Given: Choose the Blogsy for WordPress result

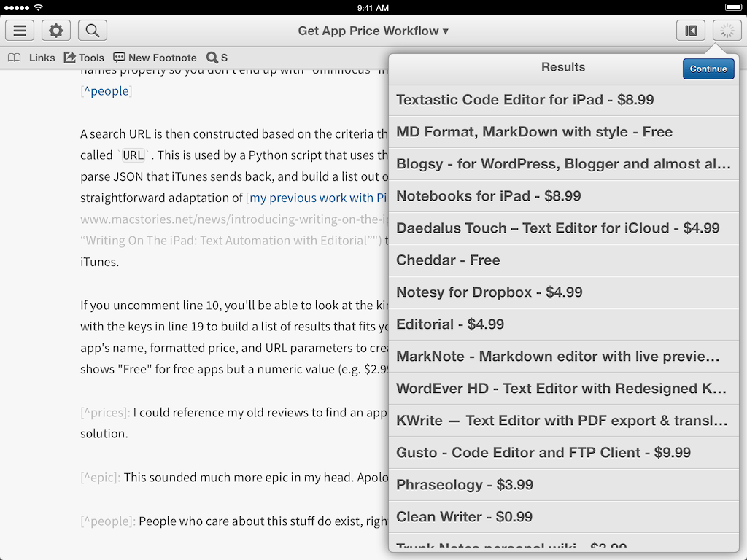Looking at the screenshot, I should (564, 164).
